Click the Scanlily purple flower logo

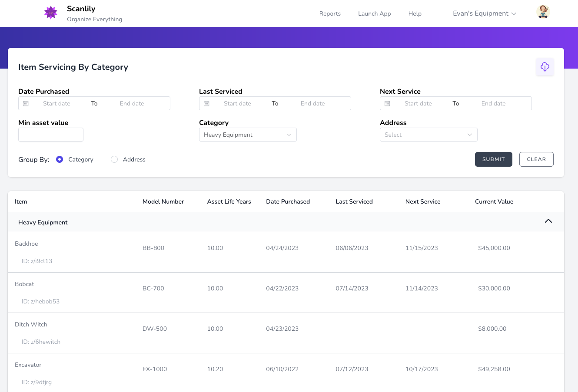[51, 13]
